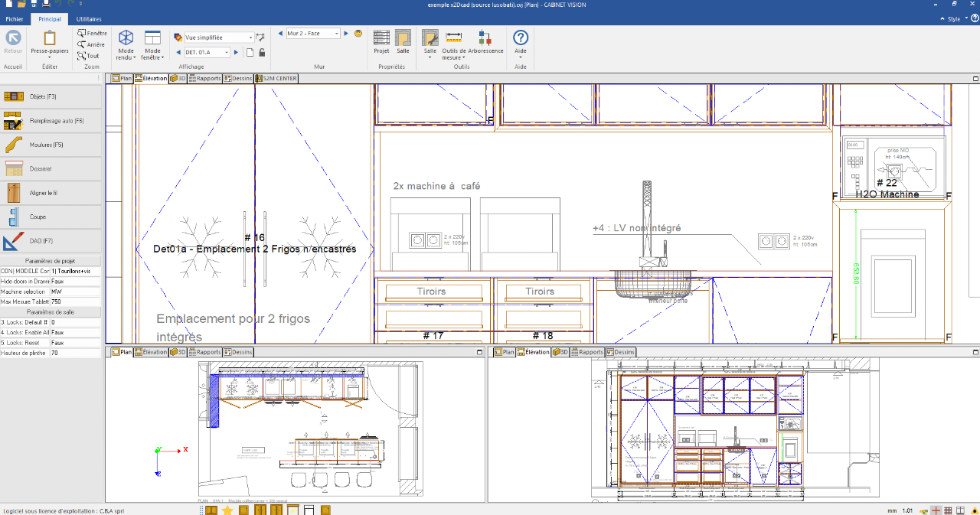Click the H2O Machine cabinet label
Screen dimensions: 980x515
[x=887, y=194]
